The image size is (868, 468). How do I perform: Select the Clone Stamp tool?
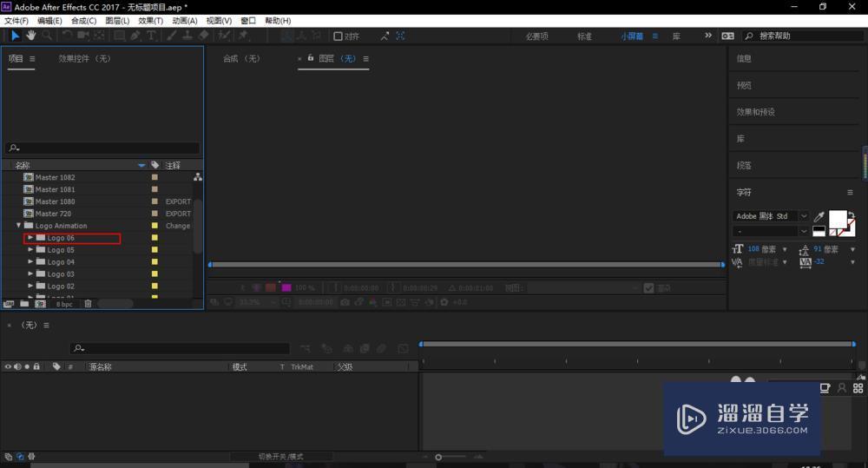pos(187,36)
